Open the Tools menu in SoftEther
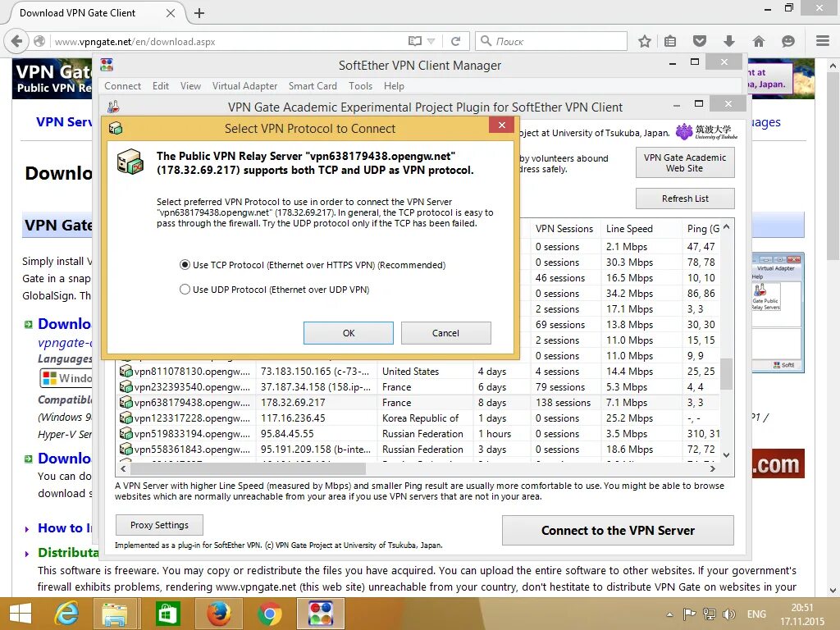Viewport: 840px width, 630px height. click(x=360, y=85)
